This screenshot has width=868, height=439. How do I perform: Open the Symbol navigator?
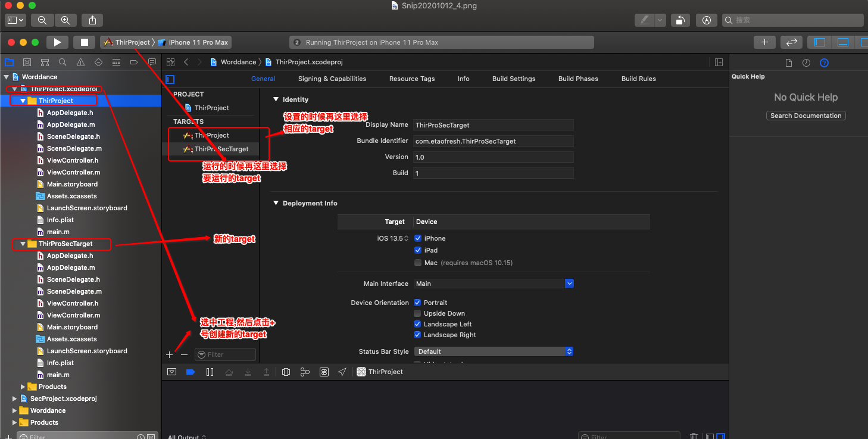[x=45, y=62]
